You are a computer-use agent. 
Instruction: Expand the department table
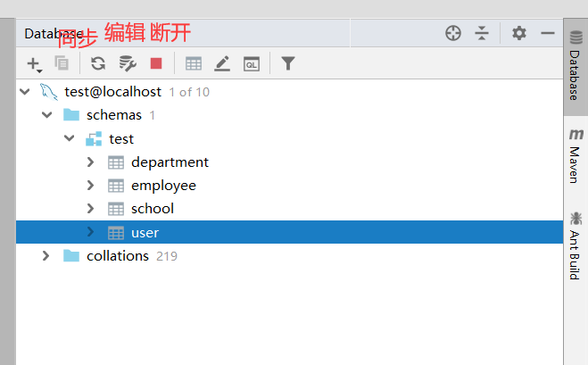pos(90,162)
